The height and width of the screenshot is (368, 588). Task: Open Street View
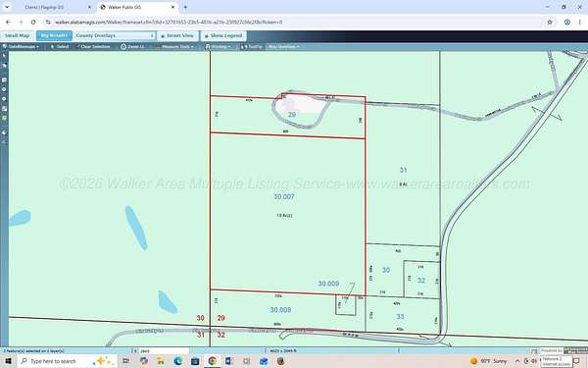pyautogui.click(x=177, y=35)
